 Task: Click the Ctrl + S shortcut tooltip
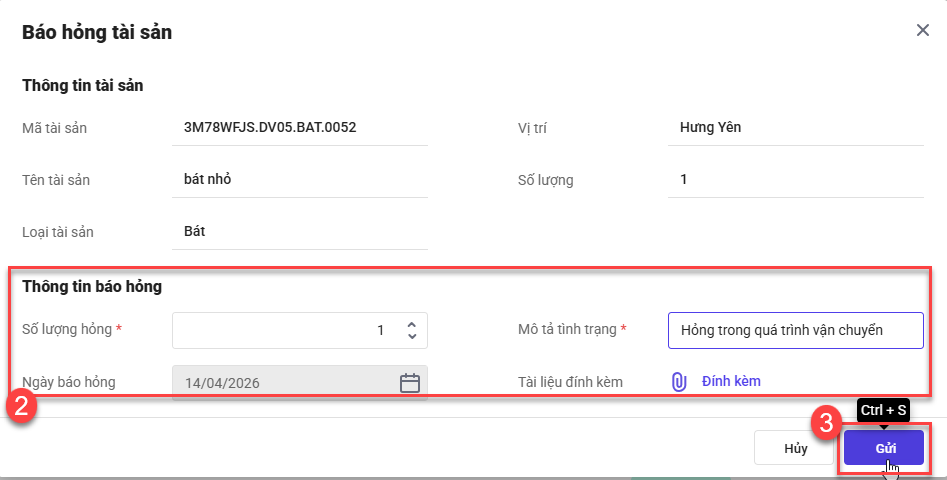(x=883, y=410)
